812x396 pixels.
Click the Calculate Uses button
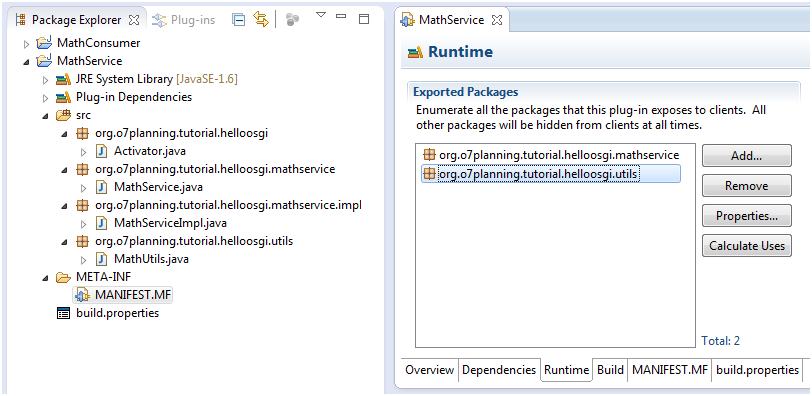point(747,246)
